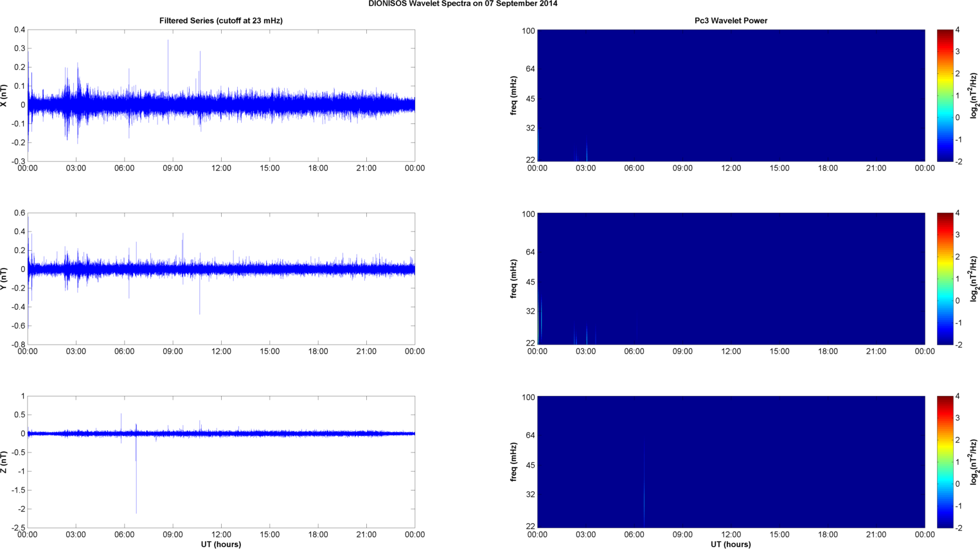
Task: Click the middle spectrogram's color scale bar
Action: pos(945,278)
